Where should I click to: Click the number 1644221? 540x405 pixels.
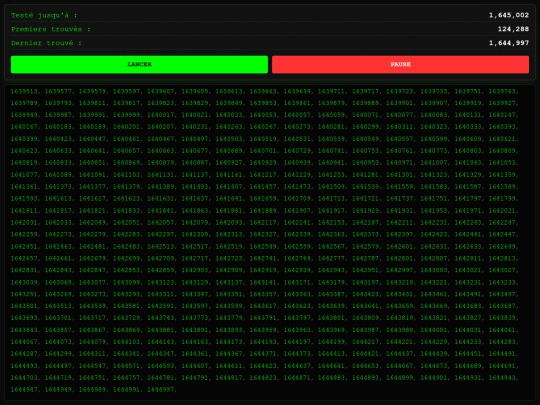399,342
